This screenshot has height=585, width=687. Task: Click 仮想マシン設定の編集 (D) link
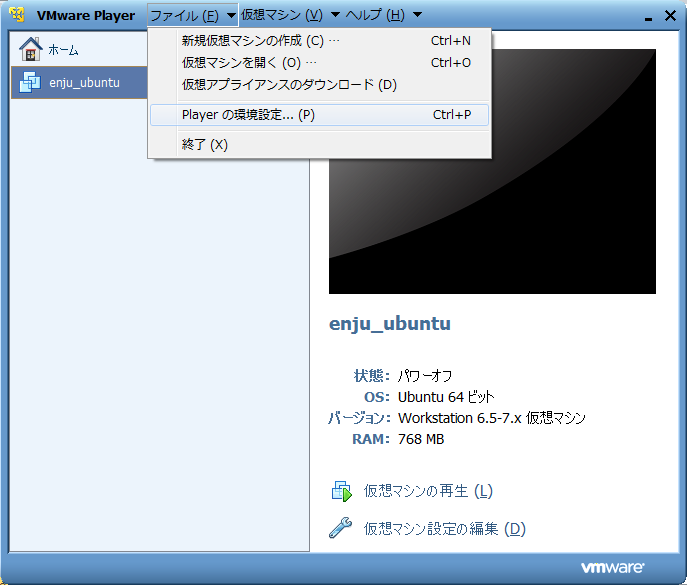pos(445,529)
